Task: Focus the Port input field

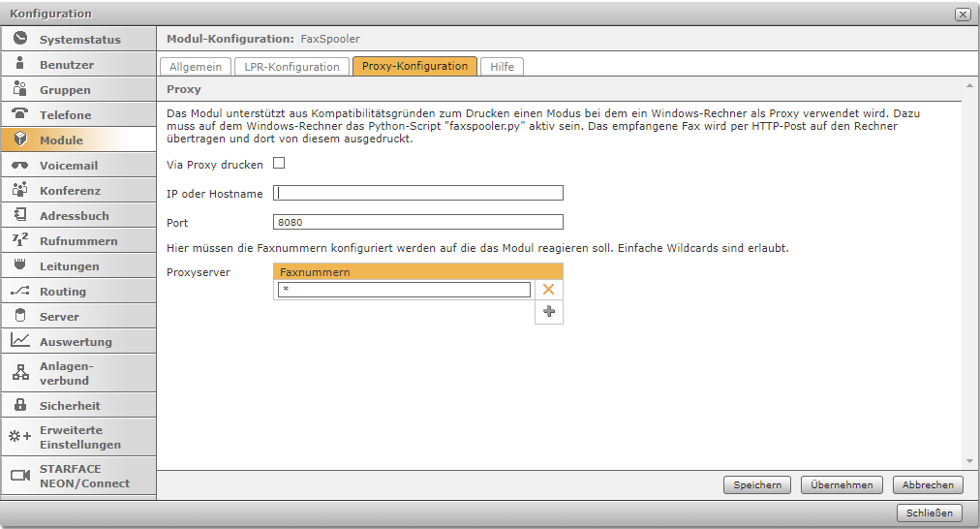Action: point(417,222)
